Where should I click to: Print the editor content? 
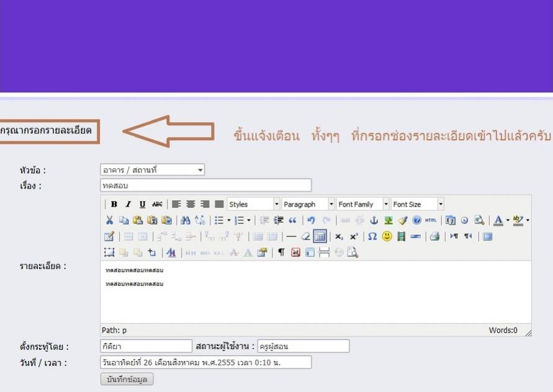434,236
